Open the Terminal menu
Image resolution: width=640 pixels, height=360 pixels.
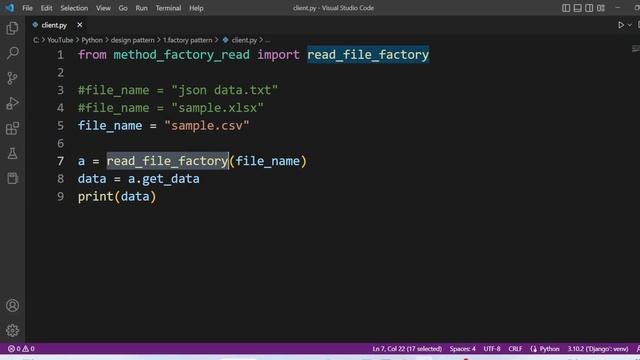(168, 8)
